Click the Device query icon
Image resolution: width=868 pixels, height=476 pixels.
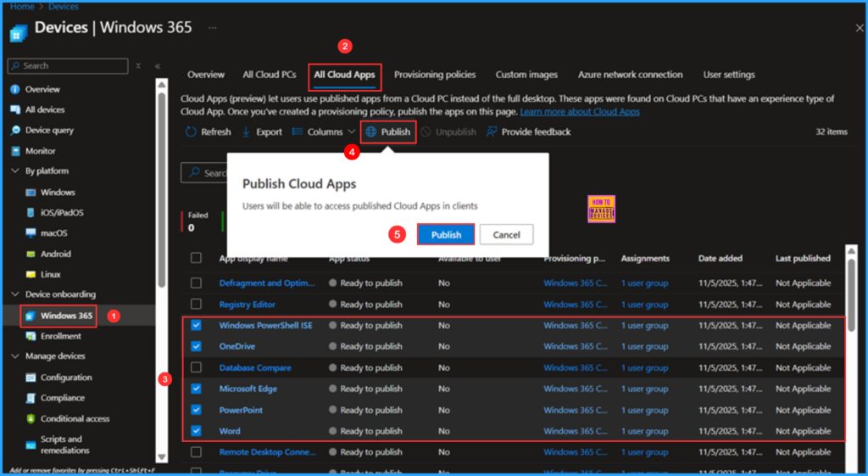[15, 130]
